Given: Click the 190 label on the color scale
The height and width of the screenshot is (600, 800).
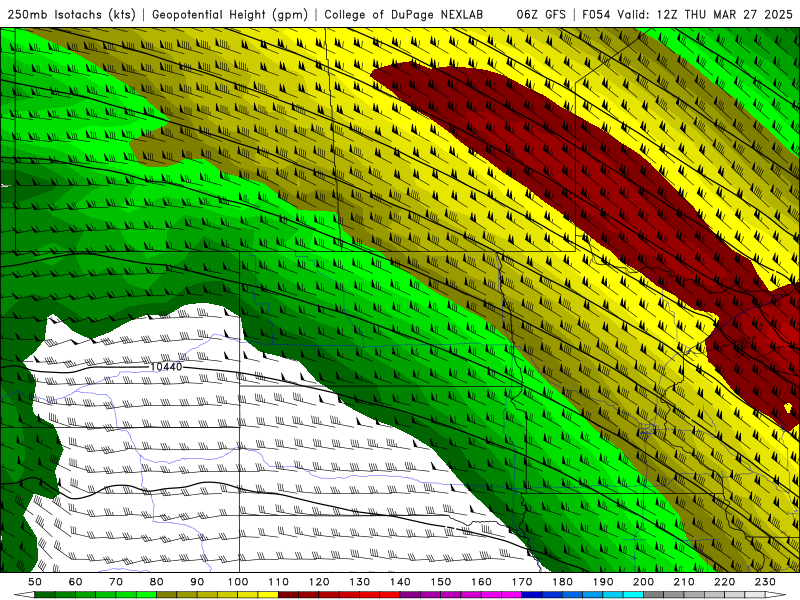Looking at the screenshot, I should tap(603, 582).
